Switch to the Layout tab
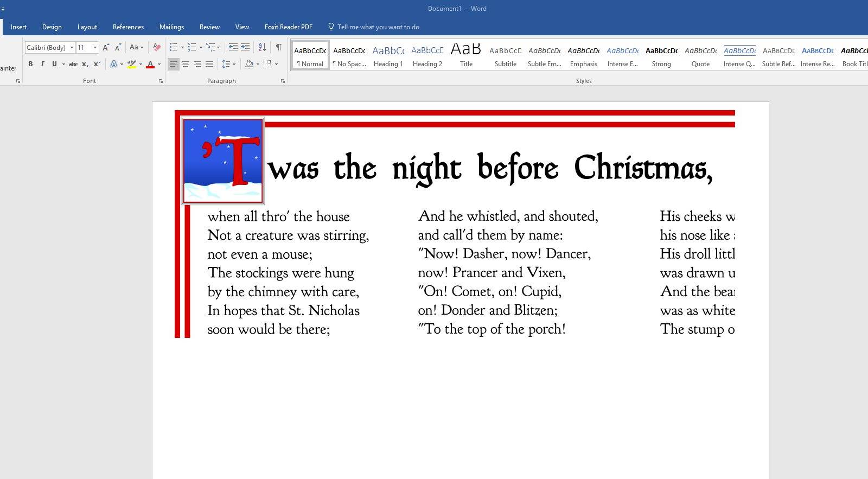This screenshot has height=479, width=868. pyautogui.click(x=87, y=27)
